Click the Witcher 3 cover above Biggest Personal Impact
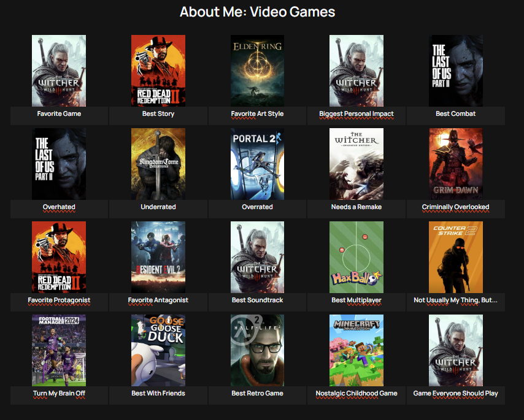This screenshot has height=420, width=524. click(356, 71)
